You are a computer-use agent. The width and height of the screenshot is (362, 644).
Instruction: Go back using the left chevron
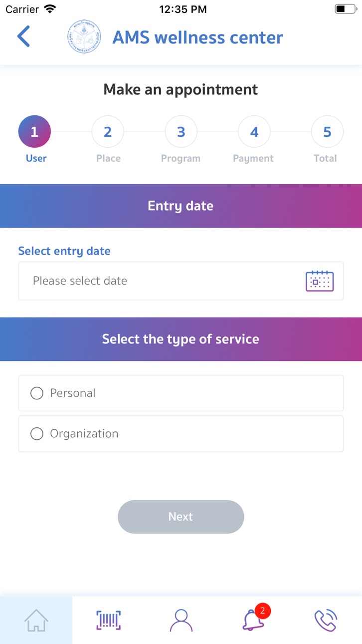tap(23, 36)
